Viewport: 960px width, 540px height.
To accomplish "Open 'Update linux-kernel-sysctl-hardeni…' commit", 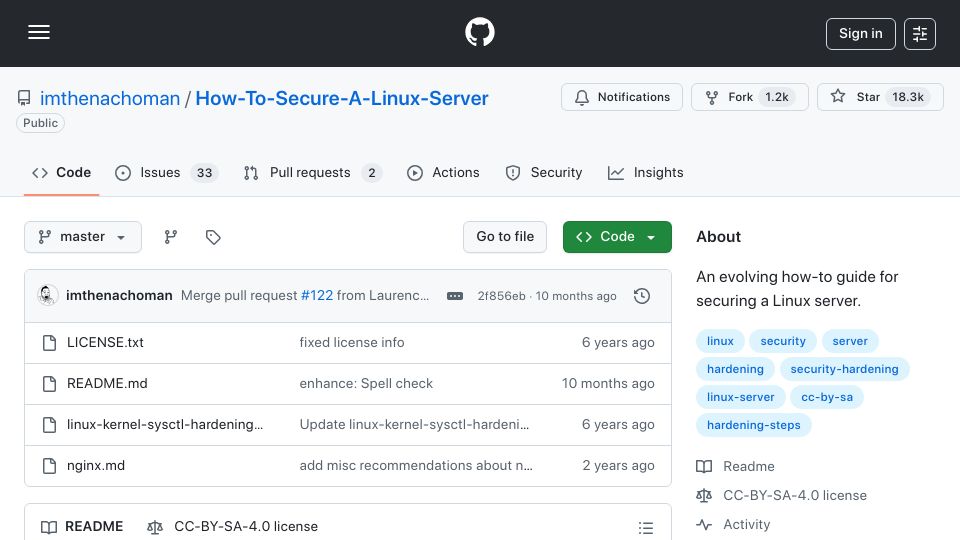I will 414,425.
